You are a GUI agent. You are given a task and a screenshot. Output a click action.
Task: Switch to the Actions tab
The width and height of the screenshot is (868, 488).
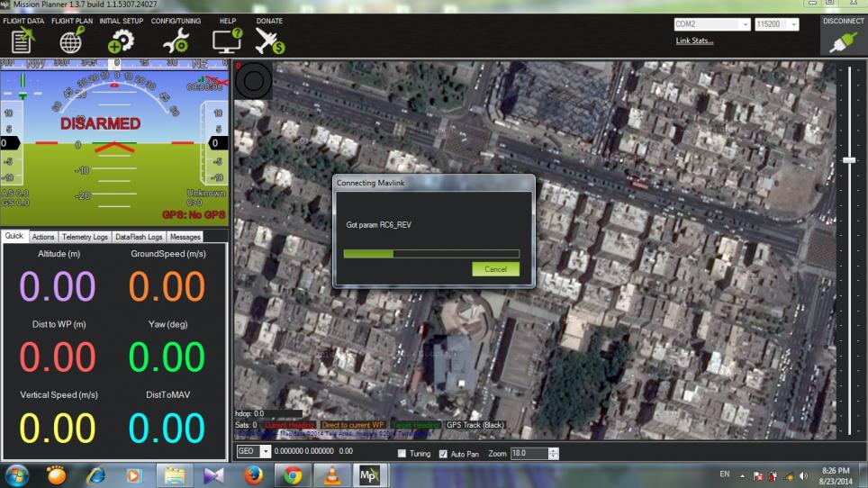click(43, 237)
